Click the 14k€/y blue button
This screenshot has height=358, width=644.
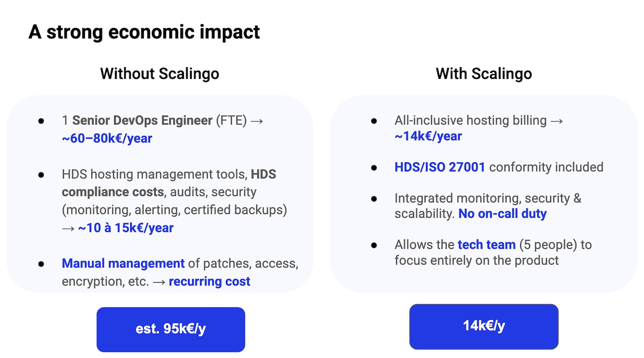[484, 326]
